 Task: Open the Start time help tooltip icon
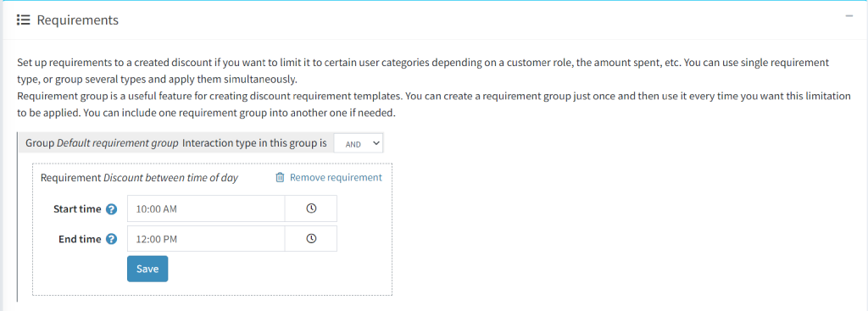[x=111, y=209]
